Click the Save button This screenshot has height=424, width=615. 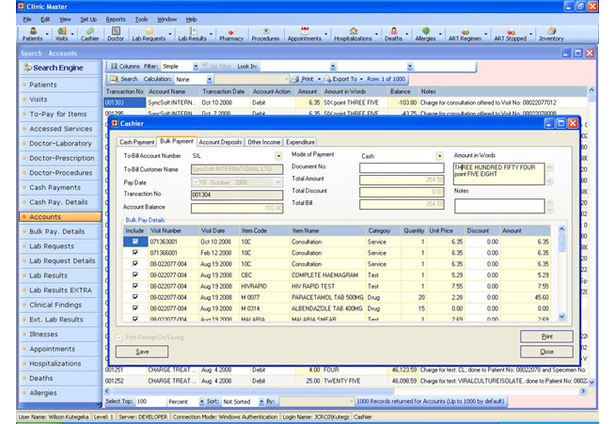(142, 352)
